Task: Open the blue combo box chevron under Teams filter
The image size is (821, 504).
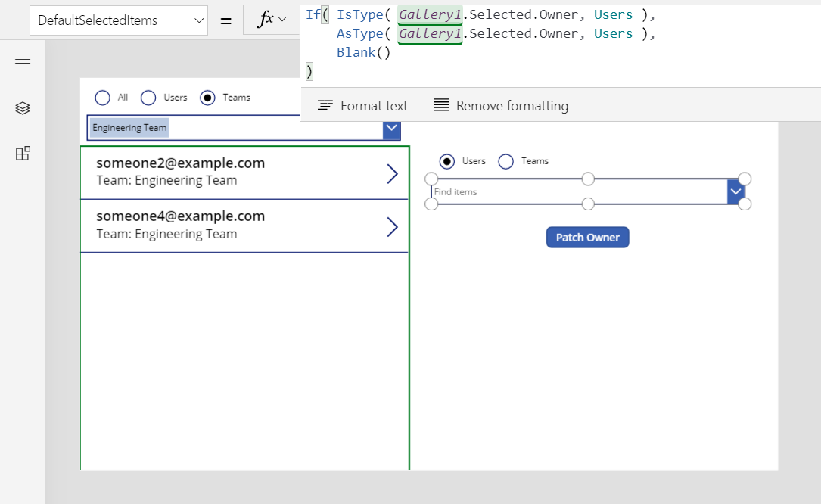Action: 391,130
